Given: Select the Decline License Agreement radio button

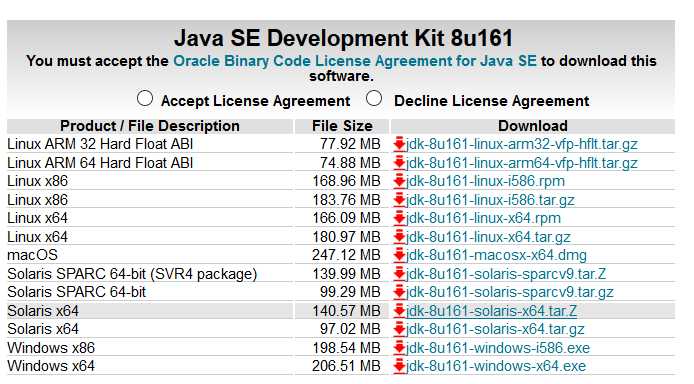Looking at the screenshot, I should click(x=374, y=98).
